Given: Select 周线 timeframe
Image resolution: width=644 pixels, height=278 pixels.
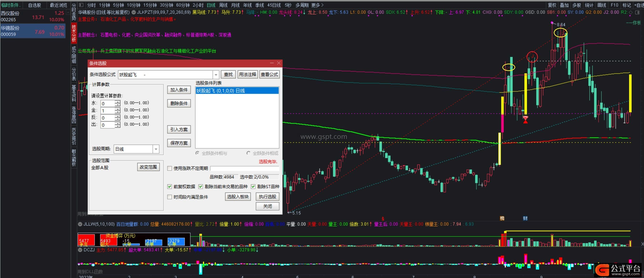Looking at the screenshot, I should pos(223,5).
